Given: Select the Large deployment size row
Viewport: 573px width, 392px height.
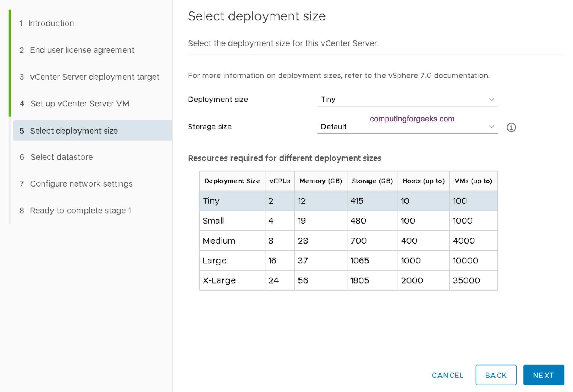Looking at the screenshot, I should [313, 261].
